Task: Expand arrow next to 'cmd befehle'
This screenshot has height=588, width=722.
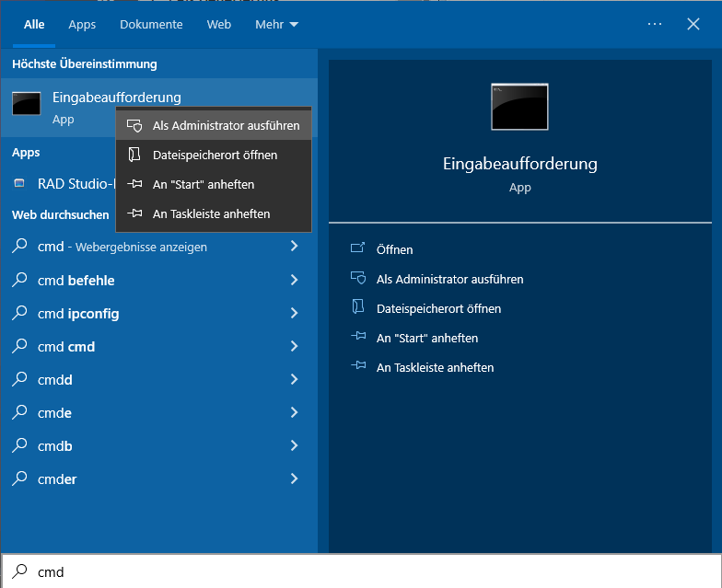Action: 295,280
